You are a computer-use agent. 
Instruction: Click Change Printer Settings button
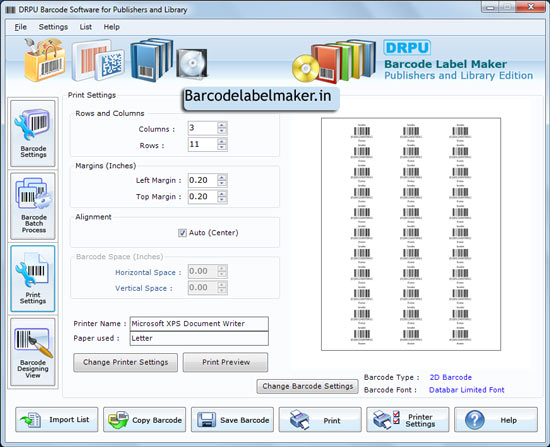click(126, 362)
